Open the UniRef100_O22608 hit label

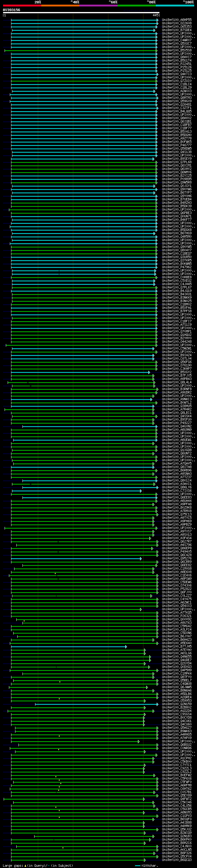177,23
